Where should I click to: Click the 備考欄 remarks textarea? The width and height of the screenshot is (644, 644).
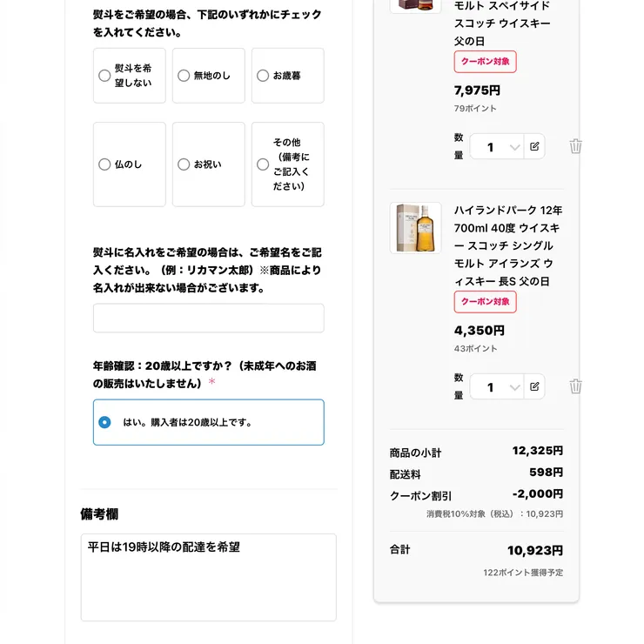coord(209,577)
